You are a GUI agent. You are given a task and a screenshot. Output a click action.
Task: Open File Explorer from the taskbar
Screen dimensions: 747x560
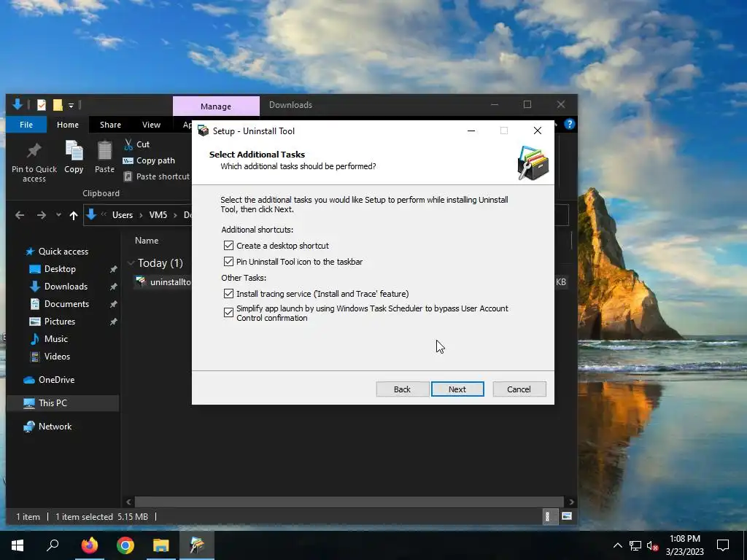161,545
